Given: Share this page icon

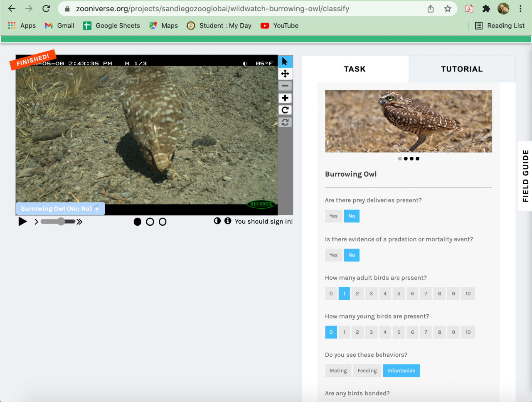Looking at the screenshot, I should pyautogui.click(x=431, y=9).
